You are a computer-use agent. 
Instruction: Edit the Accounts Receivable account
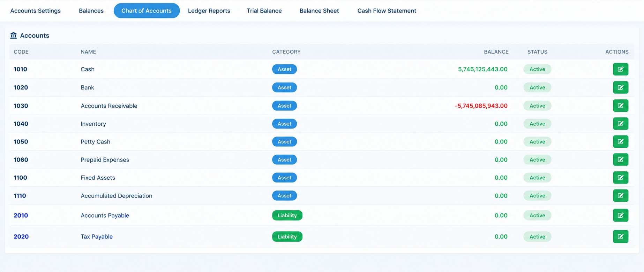click(x=621, y=106)
